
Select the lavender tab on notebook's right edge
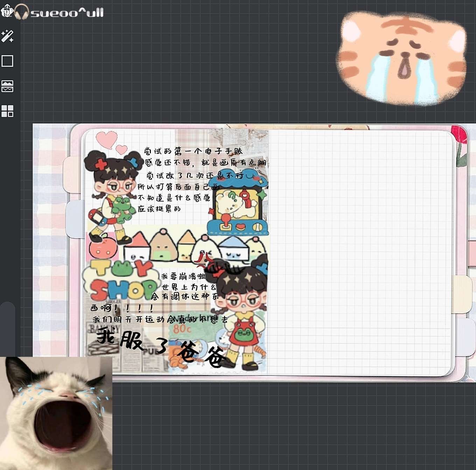pos(466,337)
